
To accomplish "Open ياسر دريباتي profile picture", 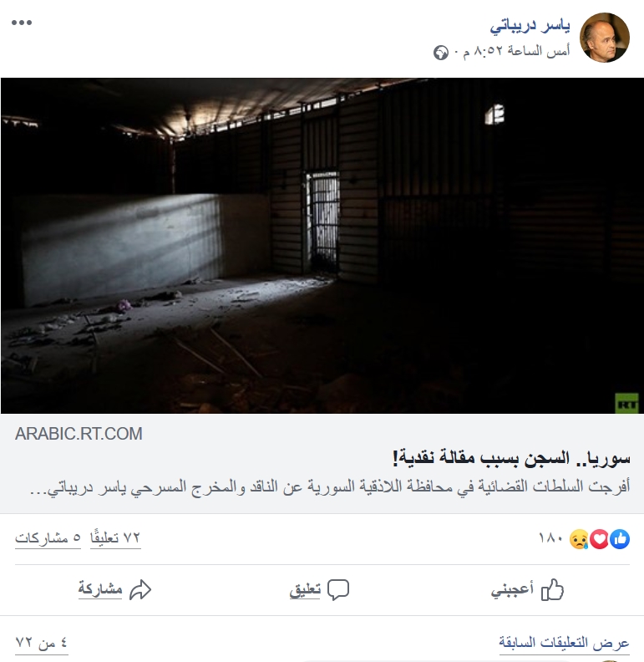I will click(605, 38).
